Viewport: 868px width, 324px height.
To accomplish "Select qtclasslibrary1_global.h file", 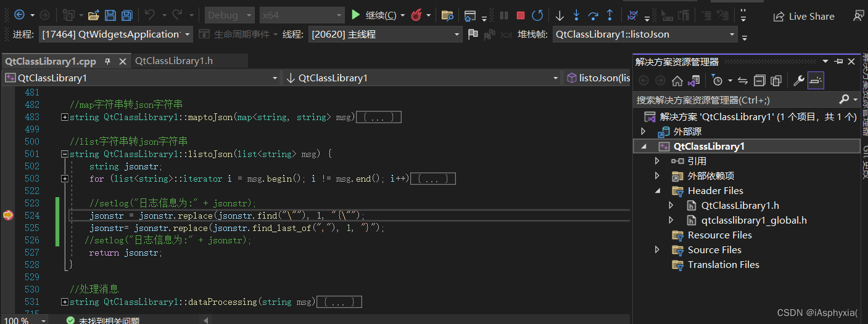I will point(754,220).
